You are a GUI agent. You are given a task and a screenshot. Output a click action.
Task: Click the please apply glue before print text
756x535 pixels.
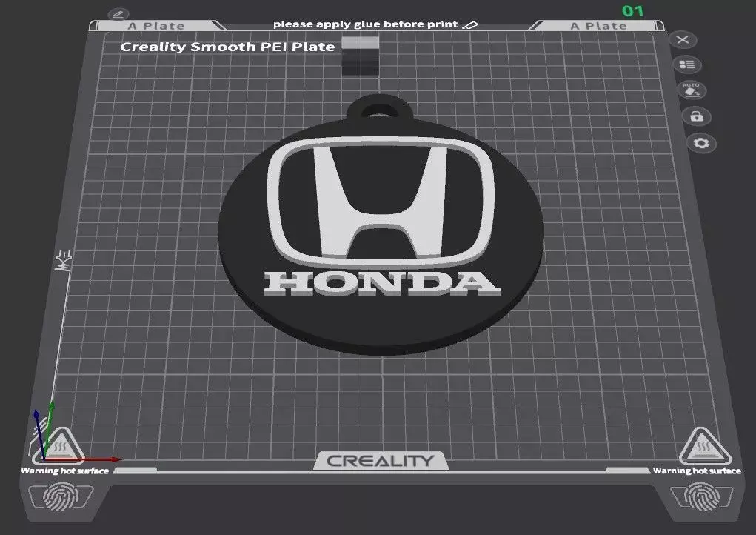point(366,24)
